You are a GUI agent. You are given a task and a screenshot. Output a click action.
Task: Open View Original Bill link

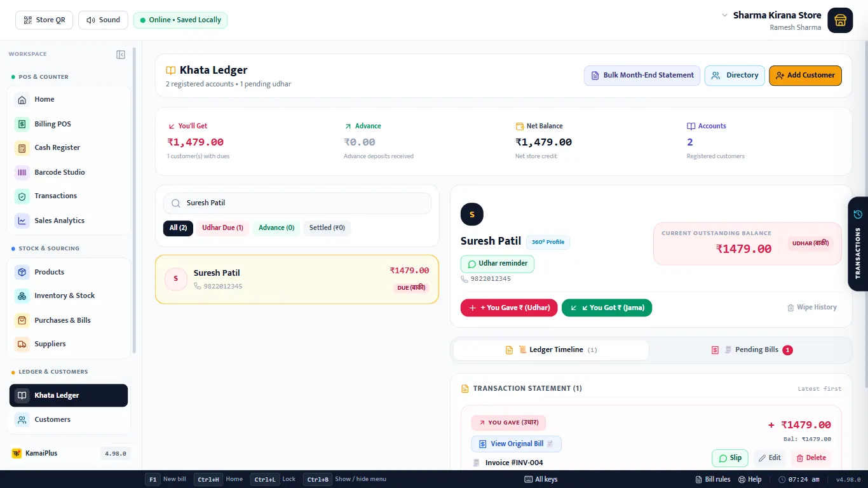coord(517,444)
